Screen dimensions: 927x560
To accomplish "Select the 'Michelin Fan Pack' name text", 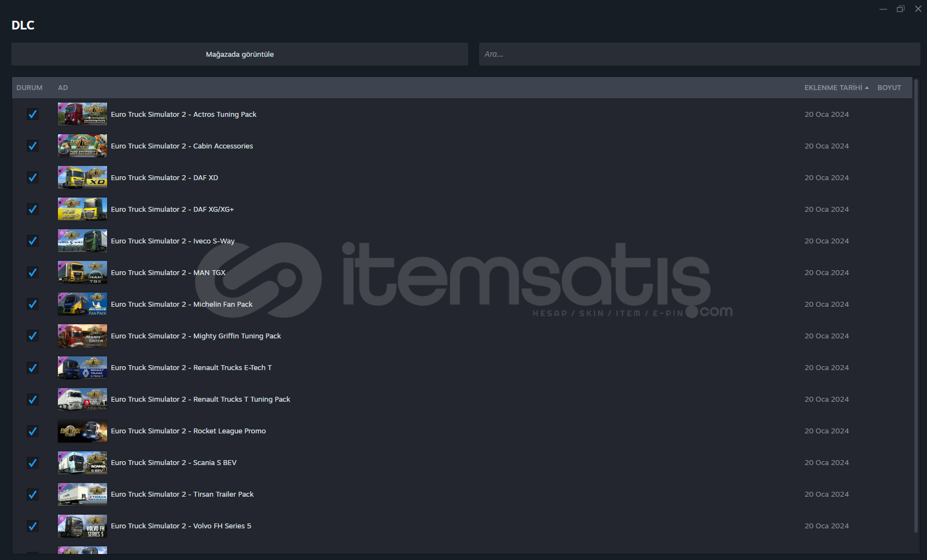I will click(x=223, y=304).
